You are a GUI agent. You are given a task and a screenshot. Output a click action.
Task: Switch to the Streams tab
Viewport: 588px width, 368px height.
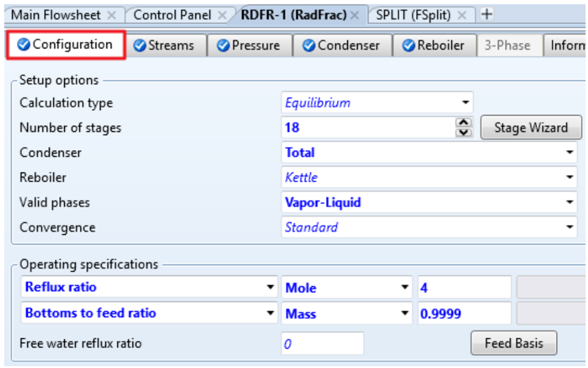(x=164, y=45)
